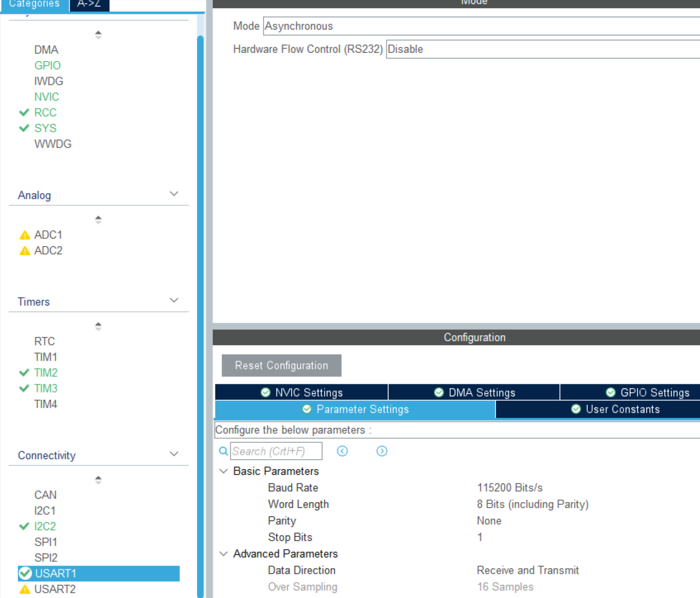Open Hardware Flow Control dropdown
Viewport: 700px width, 598px height.
pyautogui.click(x=543, y=49)
